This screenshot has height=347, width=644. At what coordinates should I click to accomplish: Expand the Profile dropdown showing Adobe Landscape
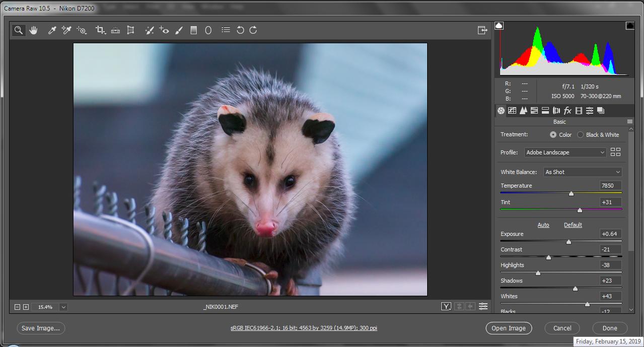click(565, 153)
